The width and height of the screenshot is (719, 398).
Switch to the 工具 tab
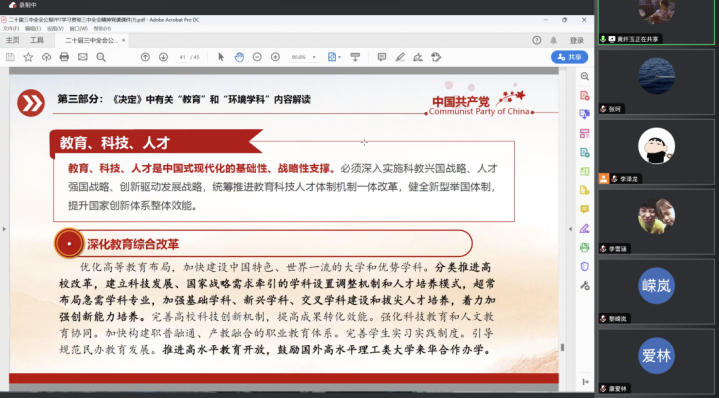click(x=37, y=40)
